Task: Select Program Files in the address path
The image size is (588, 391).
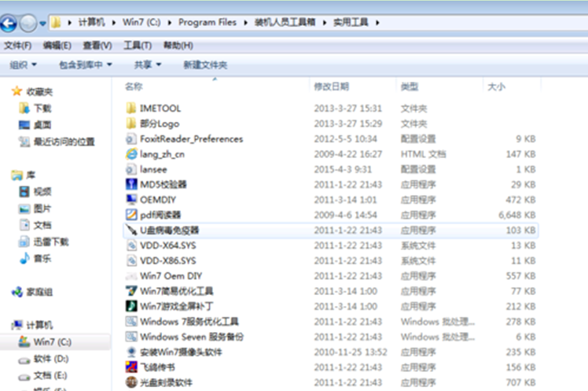Action: (x=208, y=23)
